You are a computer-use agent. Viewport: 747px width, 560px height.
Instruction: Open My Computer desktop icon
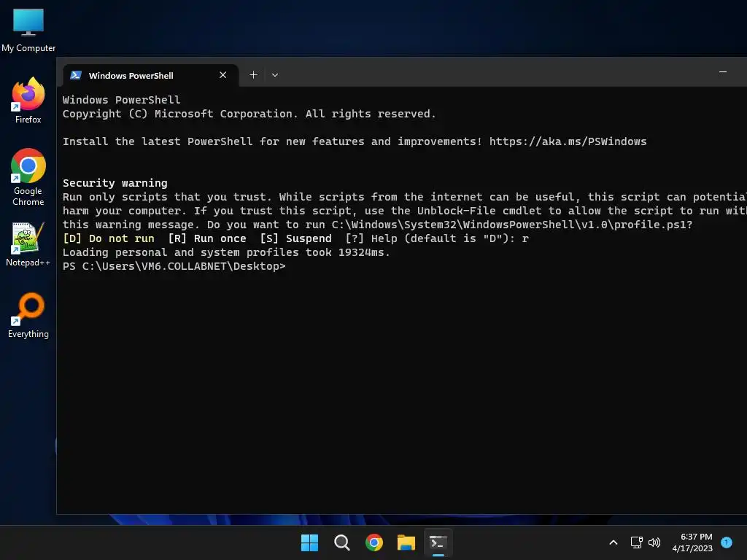point(28,31)
